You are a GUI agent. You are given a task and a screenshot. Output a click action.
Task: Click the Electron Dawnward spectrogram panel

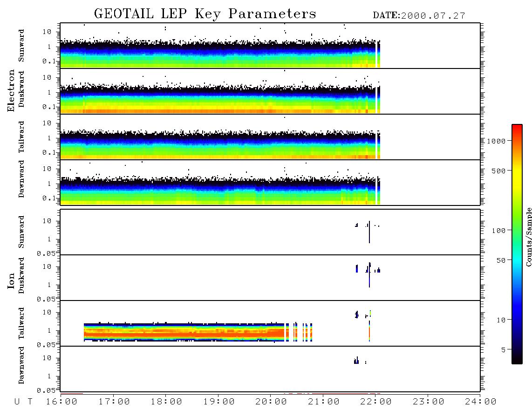click(x=270, y=183)
